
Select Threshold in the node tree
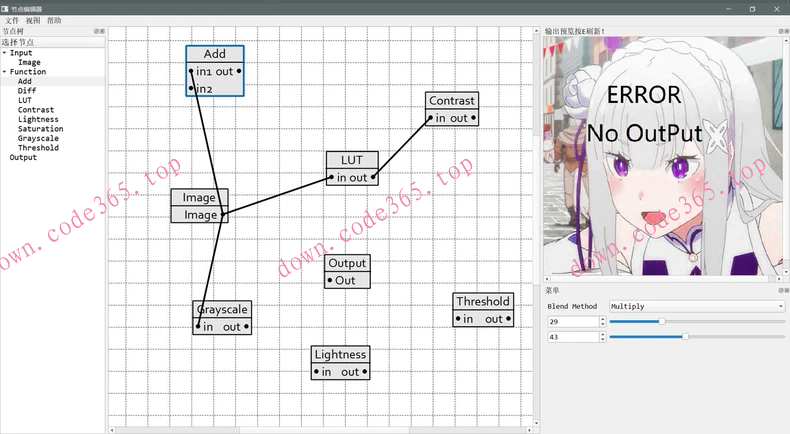coord(38,148)
